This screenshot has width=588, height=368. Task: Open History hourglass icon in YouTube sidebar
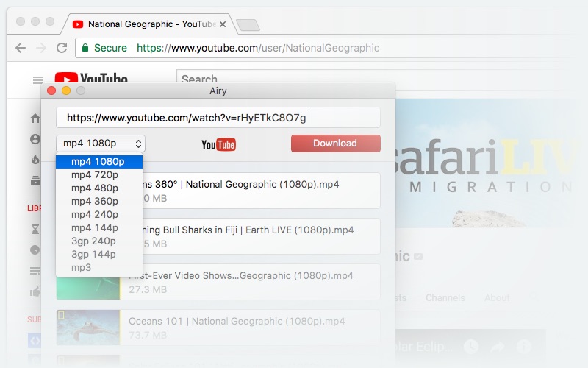[35, 229]
